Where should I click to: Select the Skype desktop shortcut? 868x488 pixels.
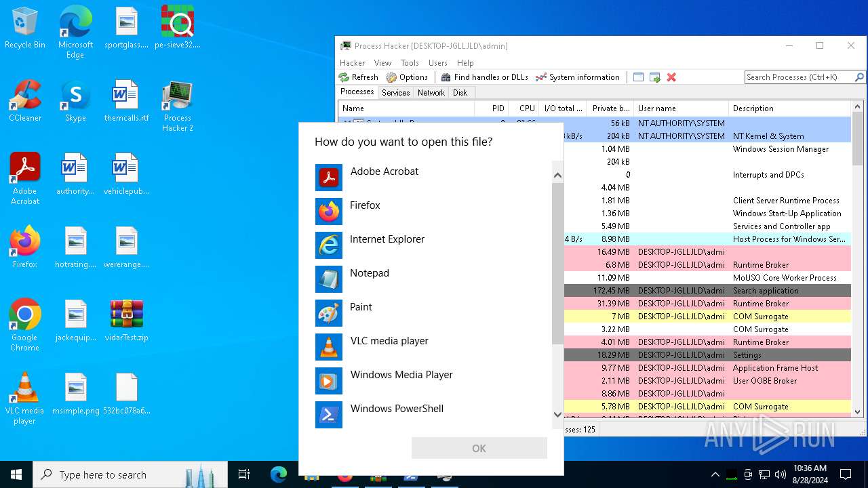(75, 101)
